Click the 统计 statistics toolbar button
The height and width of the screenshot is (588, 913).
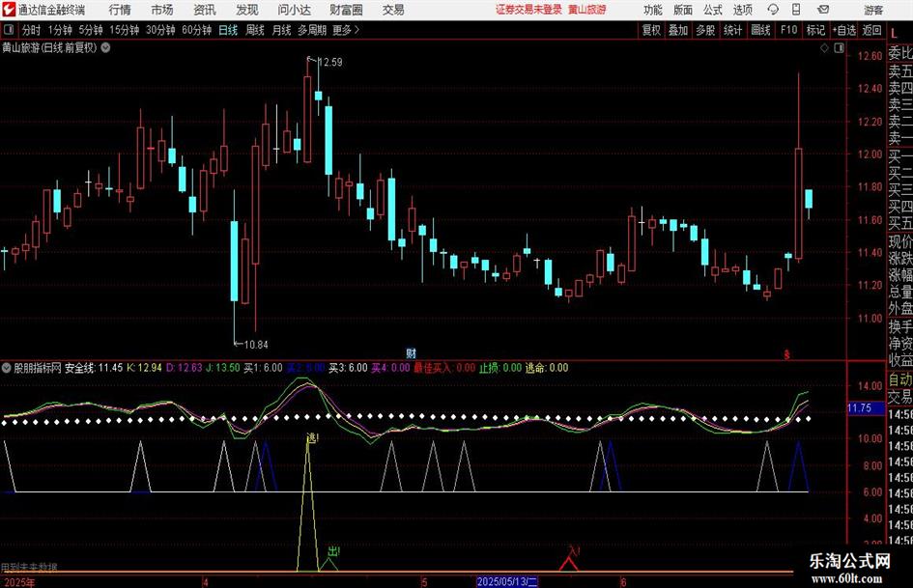(732, 30)
